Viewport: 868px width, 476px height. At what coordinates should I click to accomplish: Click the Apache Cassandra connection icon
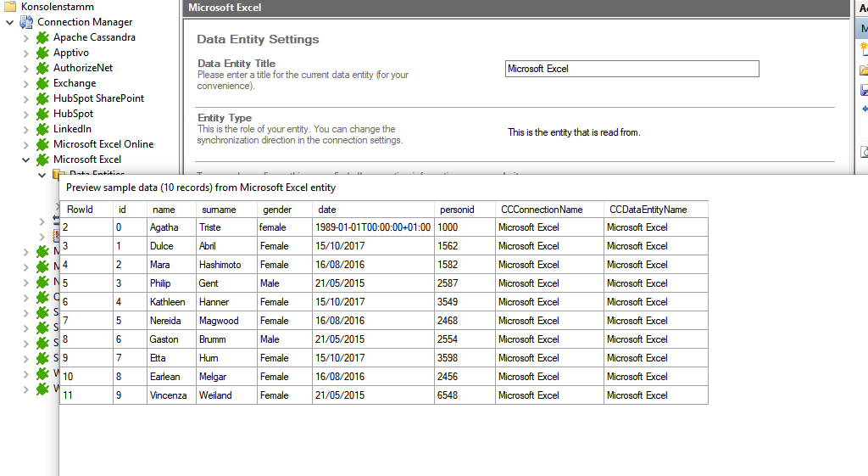(x=42, y=37)
